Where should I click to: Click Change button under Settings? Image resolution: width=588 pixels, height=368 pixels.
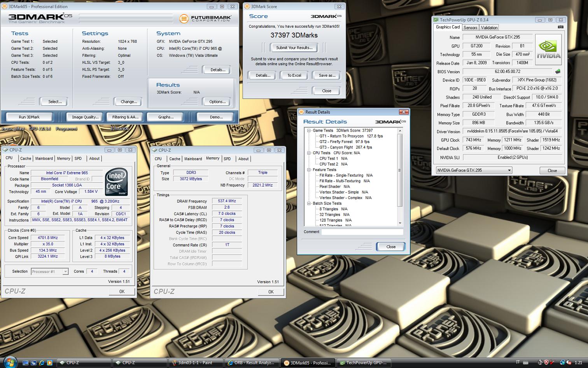tap(129, 102)
